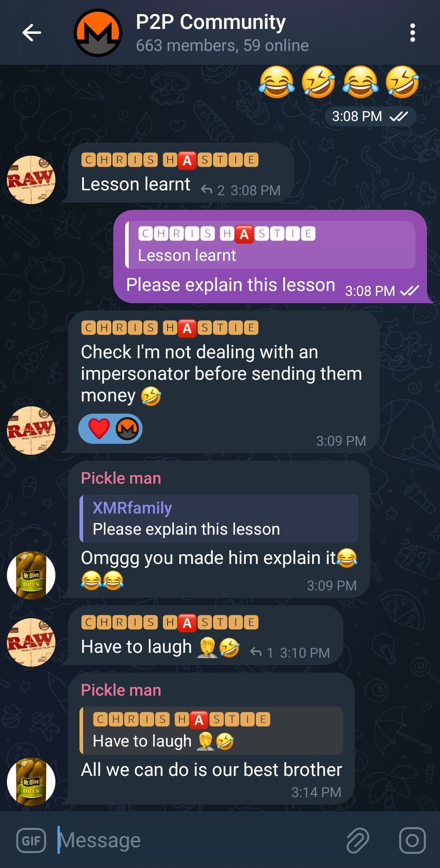View 2 replies on Lesson learnt message
Screen dimensions: 440x868
click(x=213, y=190)
